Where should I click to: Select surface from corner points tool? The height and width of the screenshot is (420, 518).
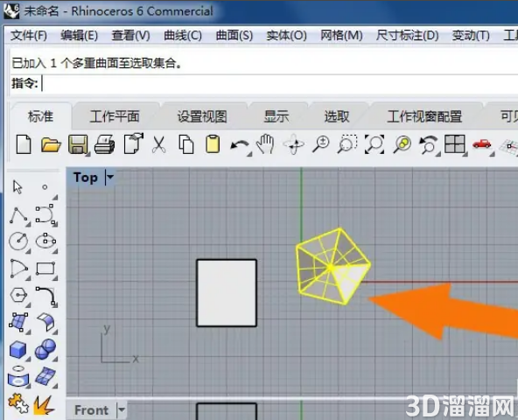coord(18,322)
